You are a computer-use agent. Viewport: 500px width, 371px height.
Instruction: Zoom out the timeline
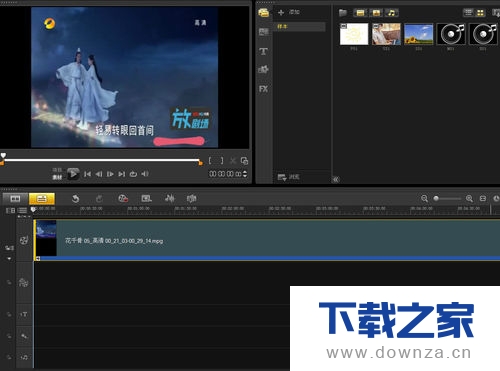point(424,199)
